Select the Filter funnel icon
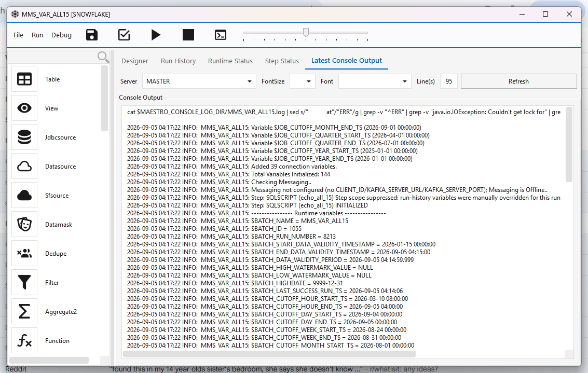Image resolution: width=588 pixels, height=373 pixels. pos(24,282)
